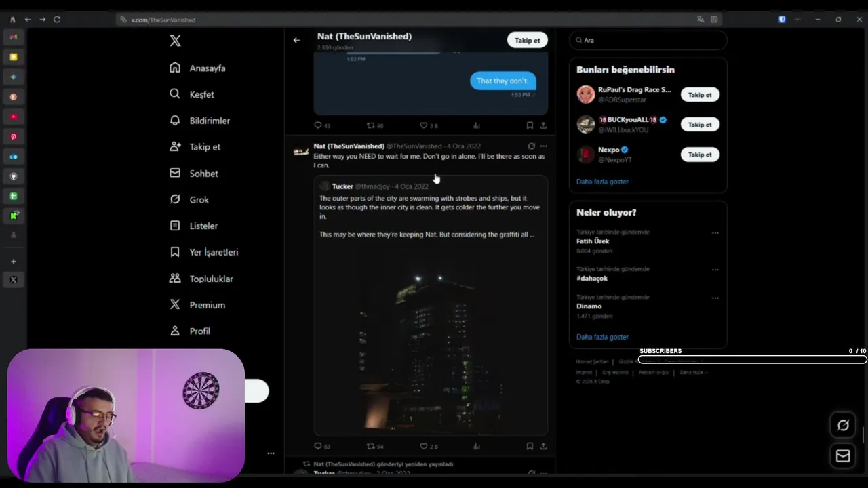Open browser three-dot menu
The height and width of the screenshot is (488, 868).
(x=797, y=20)
